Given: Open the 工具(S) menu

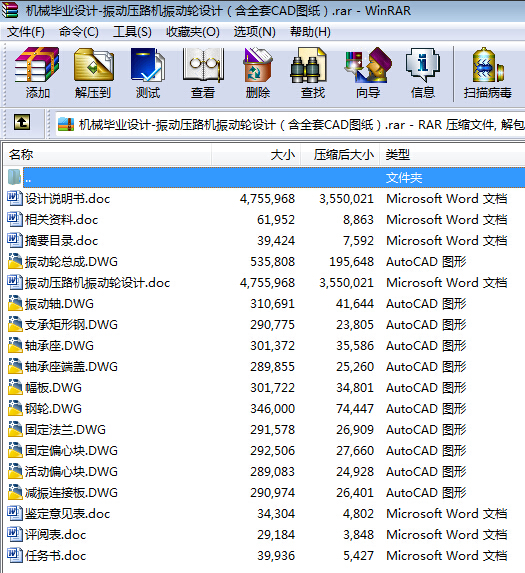Looking at the screenshot, I should pos(132,32).
